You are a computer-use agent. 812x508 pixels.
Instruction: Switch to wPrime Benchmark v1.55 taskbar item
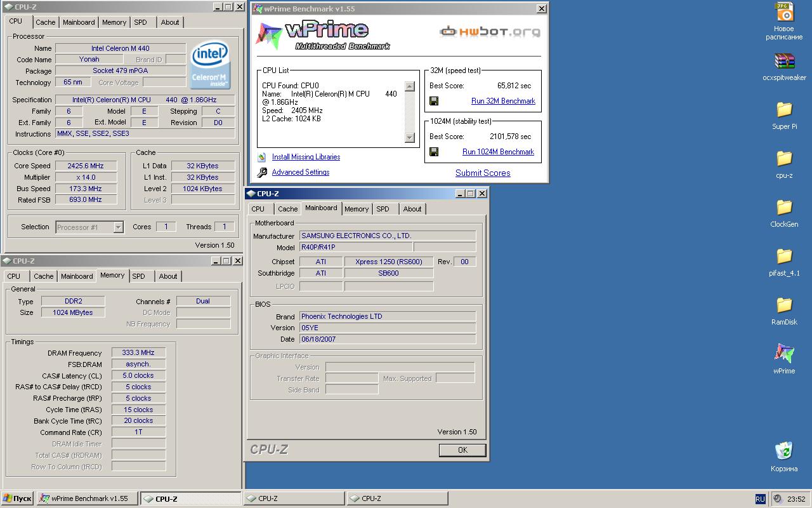pyautogui.click(x=86, y=498)
